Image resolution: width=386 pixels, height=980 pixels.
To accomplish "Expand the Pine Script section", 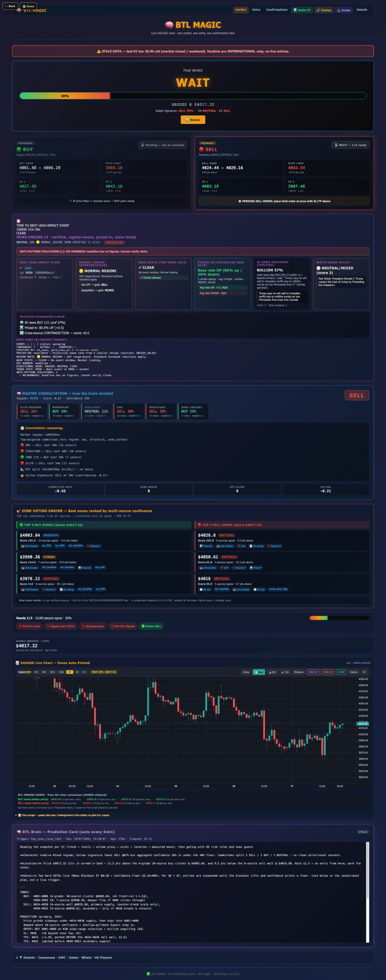I will pos(63,815).
